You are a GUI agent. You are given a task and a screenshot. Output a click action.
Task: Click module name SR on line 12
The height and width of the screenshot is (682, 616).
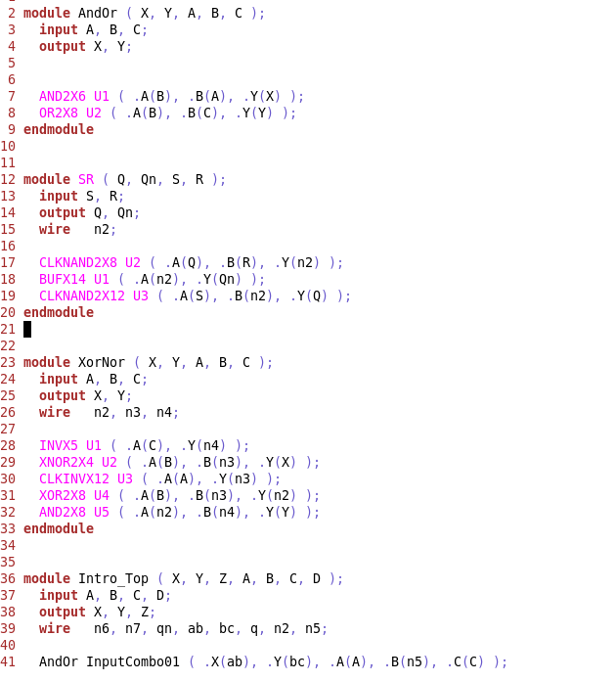86,180
